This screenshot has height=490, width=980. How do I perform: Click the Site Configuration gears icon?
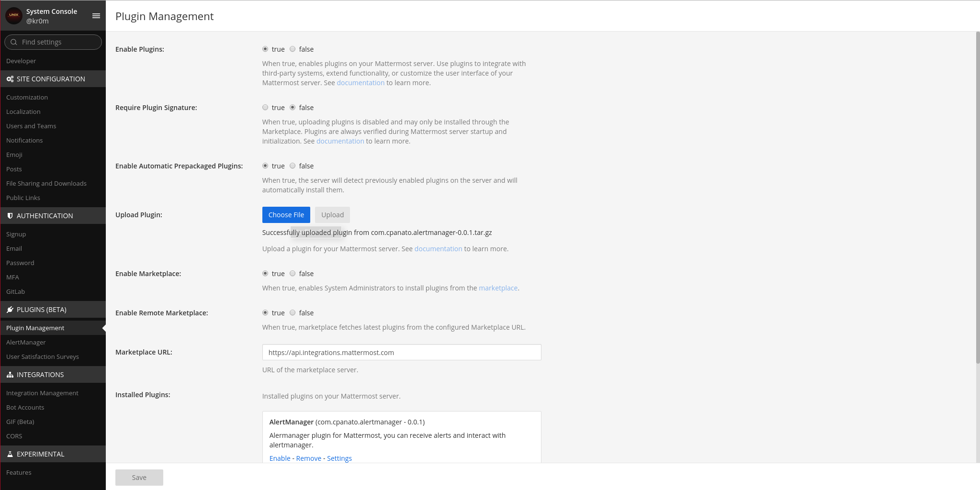pos(10,79)
